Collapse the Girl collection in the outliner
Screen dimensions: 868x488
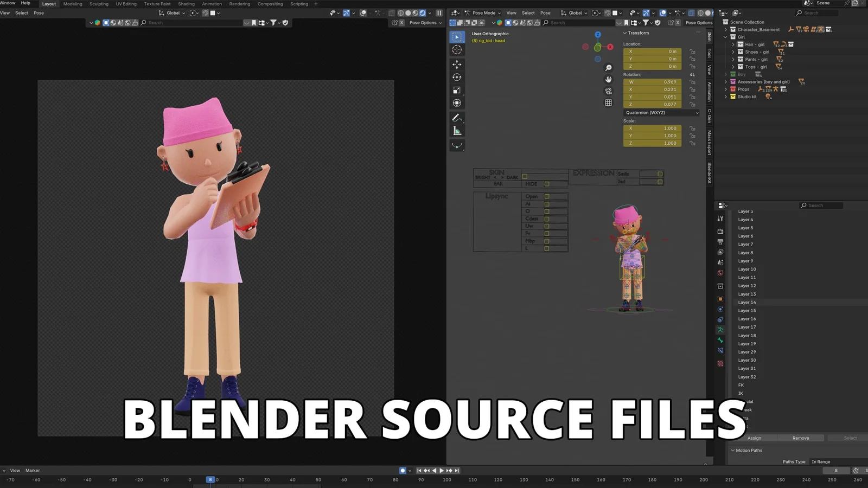tap(726, 37)
